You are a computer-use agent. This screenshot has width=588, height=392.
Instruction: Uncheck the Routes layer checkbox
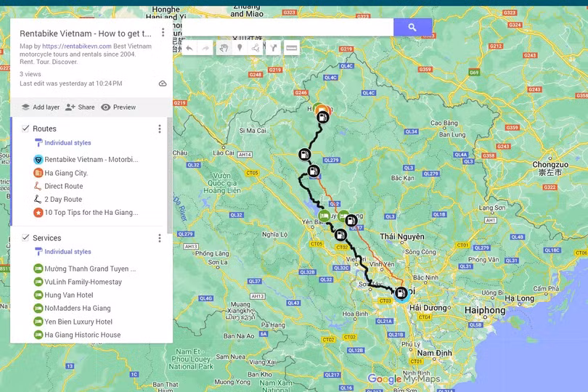point(25,128)
